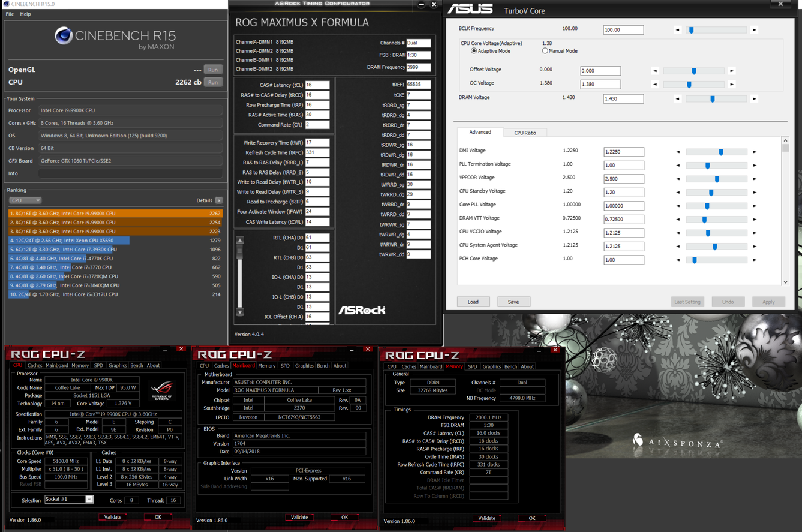Viewport: 802px width, 532px height.
Task: Click PCH Core Voltage right arrow
Action: click(x=755, y=260)
